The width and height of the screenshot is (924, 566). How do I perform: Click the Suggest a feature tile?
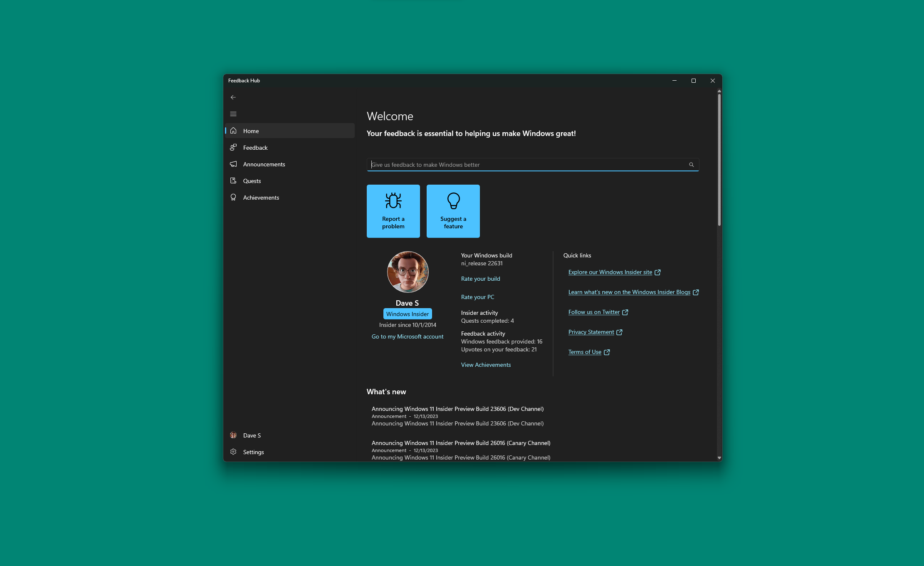tap(453, 211)
